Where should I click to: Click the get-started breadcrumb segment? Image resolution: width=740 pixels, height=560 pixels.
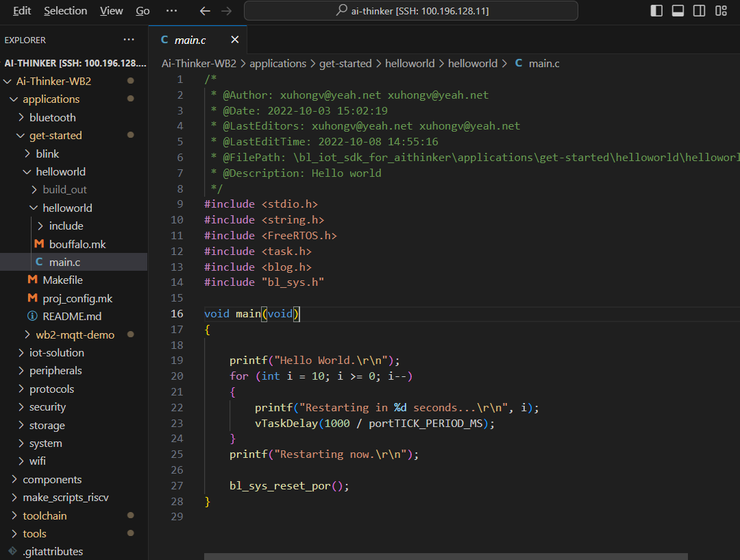click(345, 63)
